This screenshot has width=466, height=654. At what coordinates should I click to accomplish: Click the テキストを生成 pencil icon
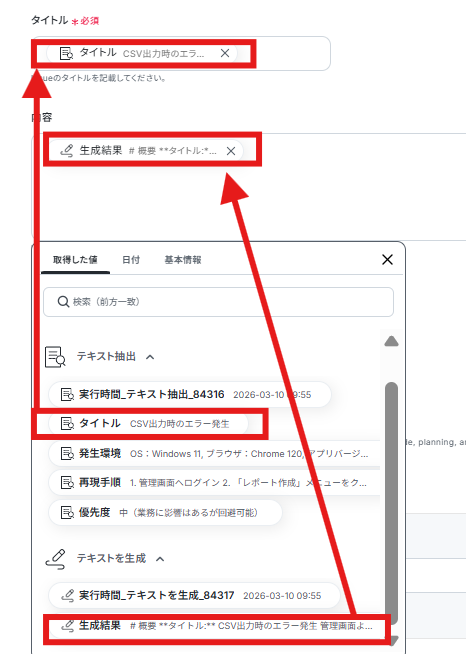(x=55, y=559)
